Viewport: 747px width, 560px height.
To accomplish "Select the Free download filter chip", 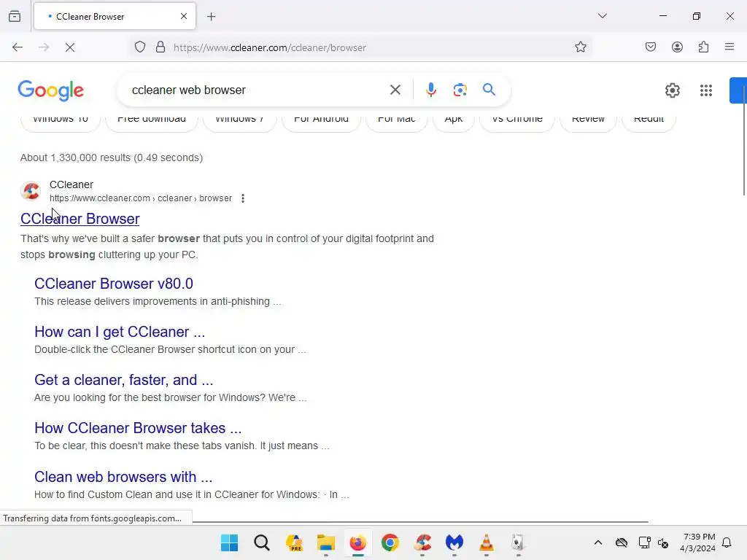I will (x=152, y=121).
